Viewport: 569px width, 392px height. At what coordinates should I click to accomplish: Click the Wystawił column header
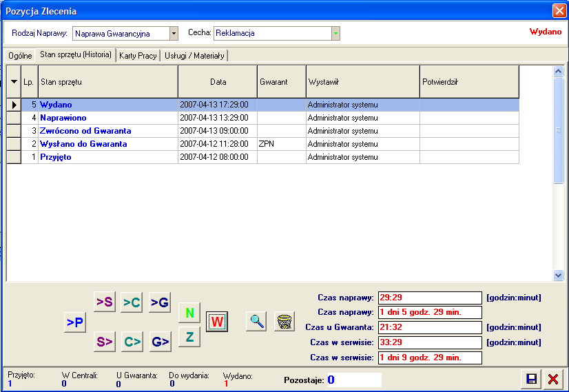pos(363,82)
